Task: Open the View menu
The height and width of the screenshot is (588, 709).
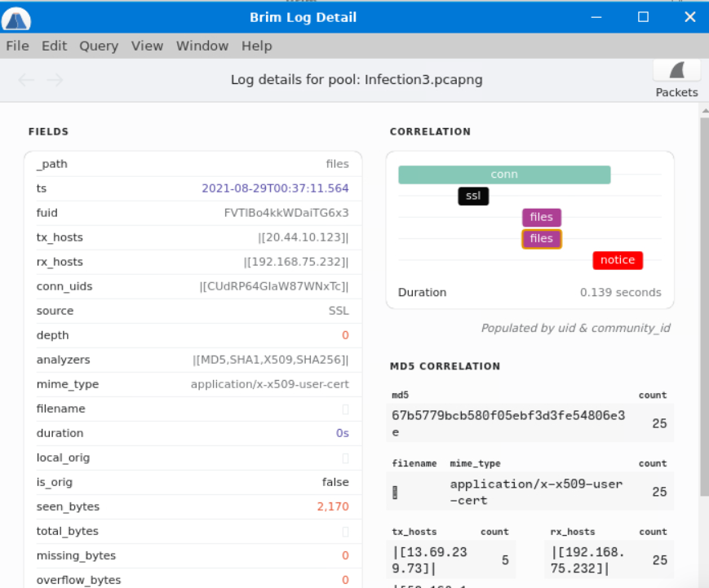Action: (x=147, y=46)
